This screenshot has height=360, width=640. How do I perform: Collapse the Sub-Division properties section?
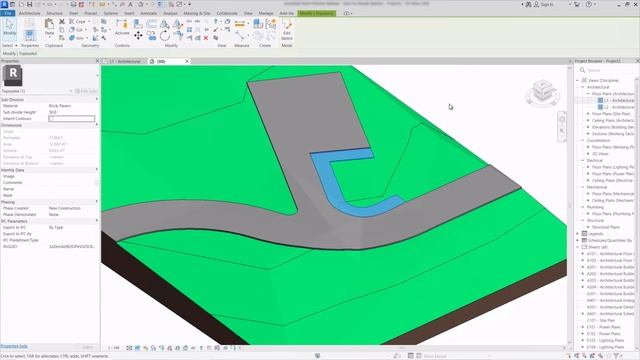(97, 99)
